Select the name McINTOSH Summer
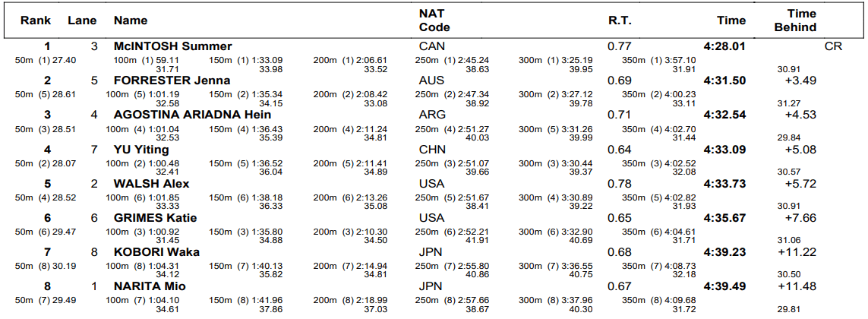This screenshot has width=868, height=319. coord(172,46)
